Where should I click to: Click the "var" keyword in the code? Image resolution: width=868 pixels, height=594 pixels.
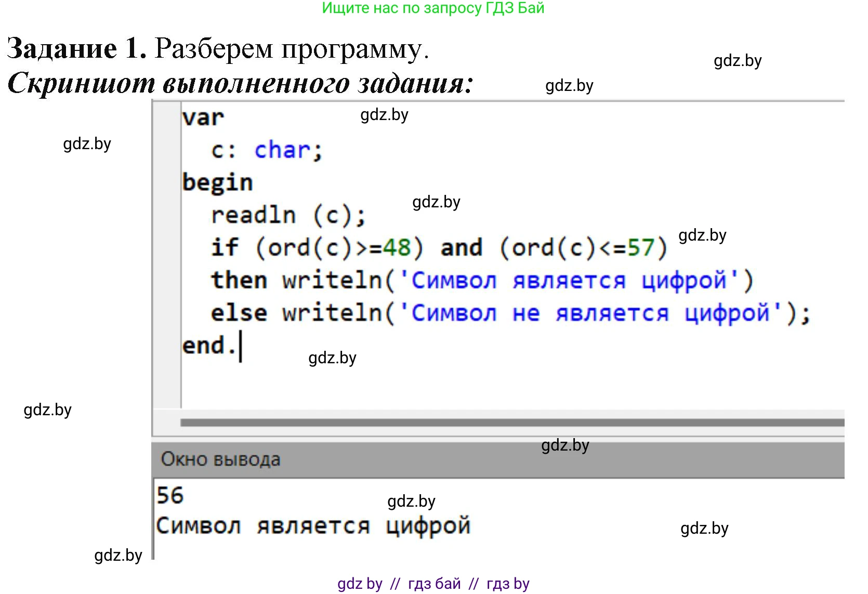coord(203,118)
